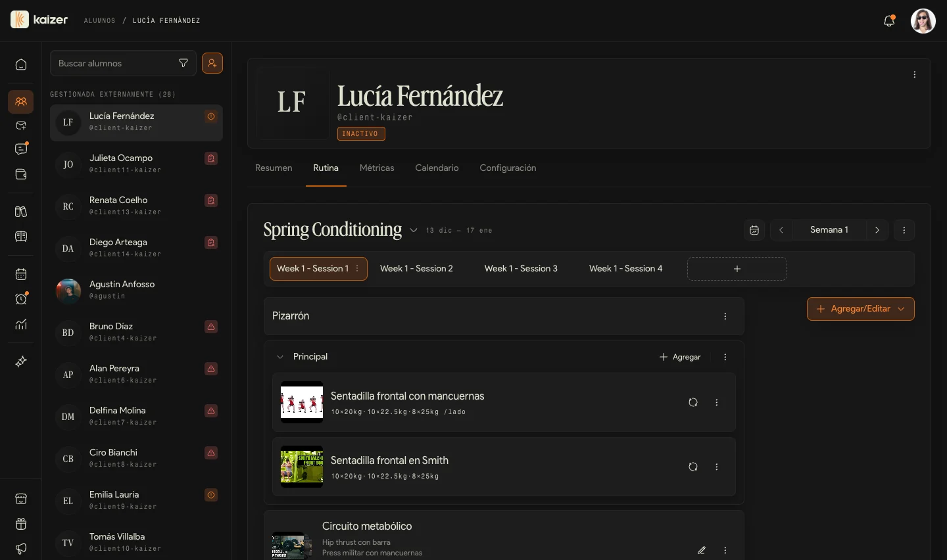Select the students (alumnos) sidebar icon
The width and height of the screenshot is (947, 560).
(21, 101)
